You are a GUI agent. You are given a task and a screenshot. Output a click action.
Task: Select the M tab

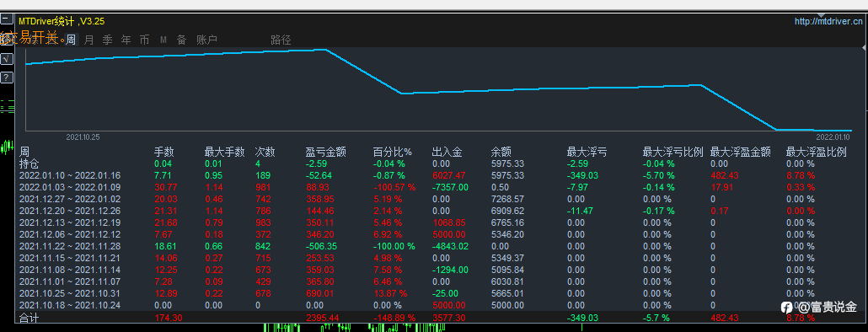[x=163, y=40]
